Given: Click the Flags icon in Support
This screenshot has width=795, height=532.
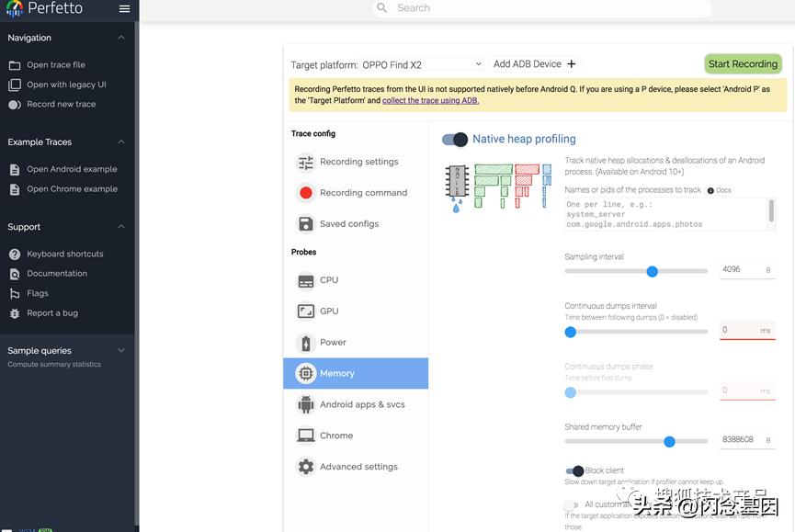Looking at the screenshot, I should pyautogui.click(x=15, y=294).
